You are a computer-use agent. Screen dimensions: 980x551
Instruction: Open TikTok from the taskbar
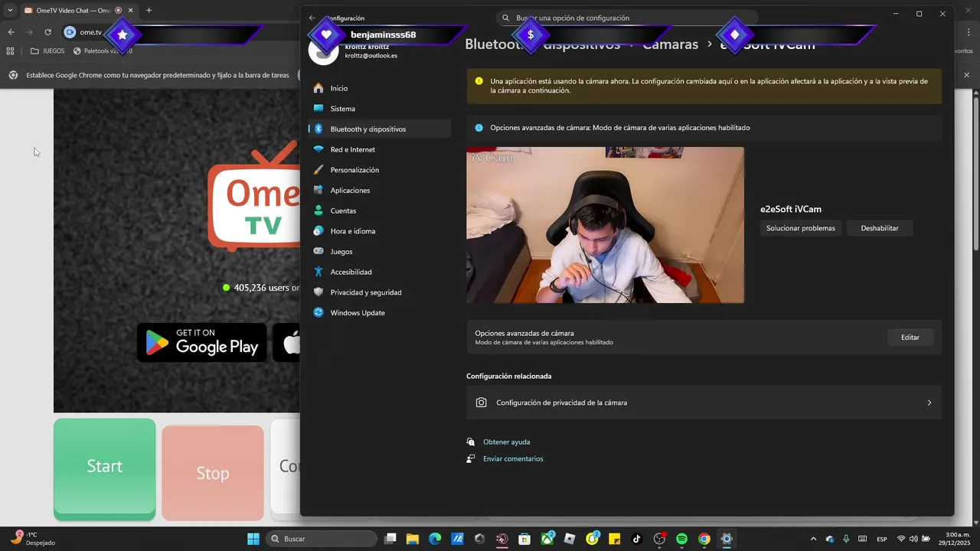637,539
